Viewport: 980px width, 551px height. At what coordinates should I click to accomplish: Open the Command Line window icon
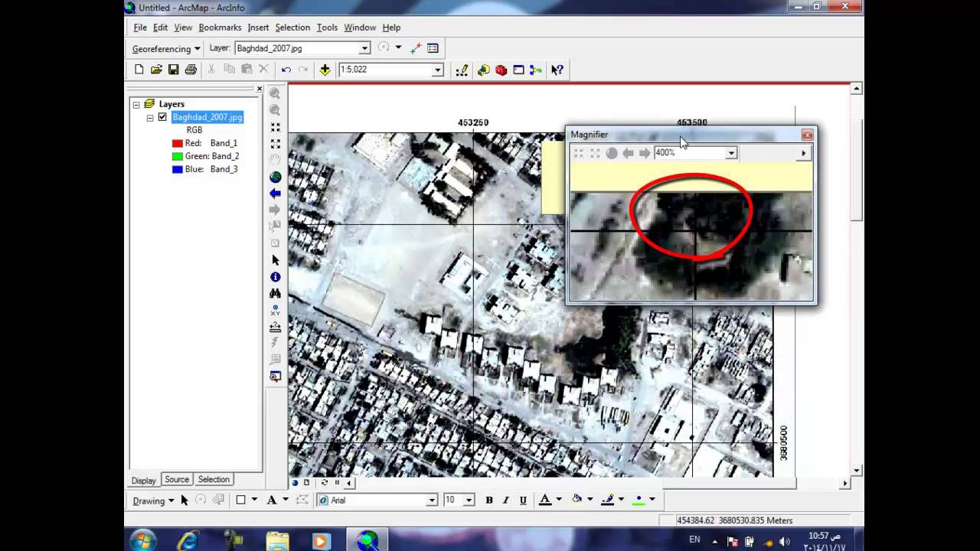pos(518,70)
